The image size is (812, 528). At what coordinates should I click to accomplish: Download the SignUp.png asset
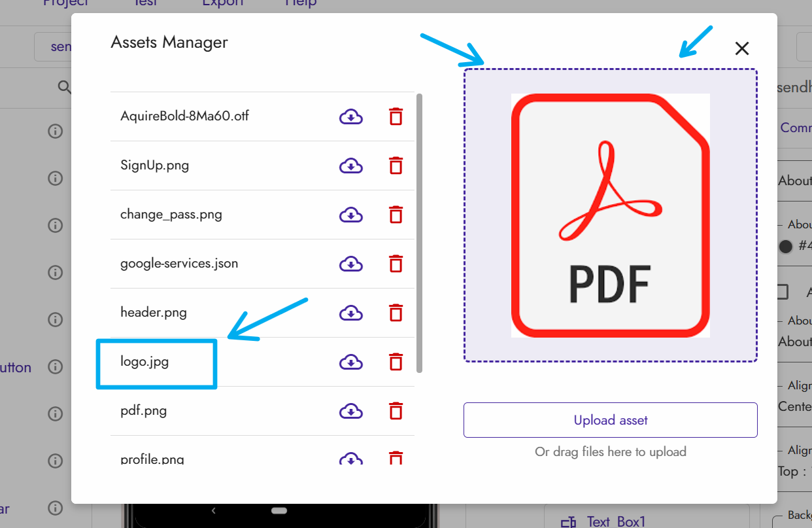[x=351, y=166]
